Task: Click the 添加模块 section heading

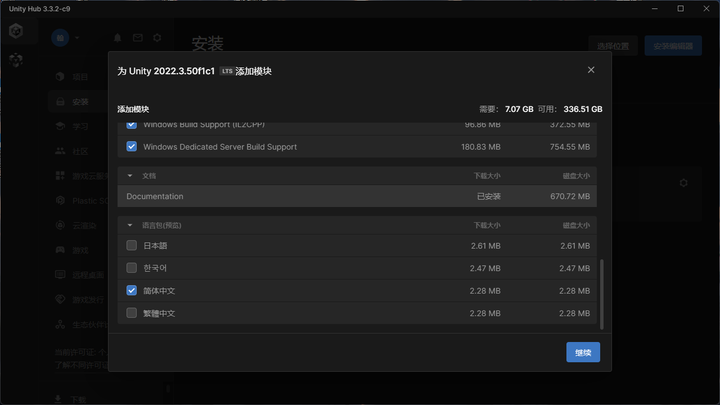Action: 133,109
